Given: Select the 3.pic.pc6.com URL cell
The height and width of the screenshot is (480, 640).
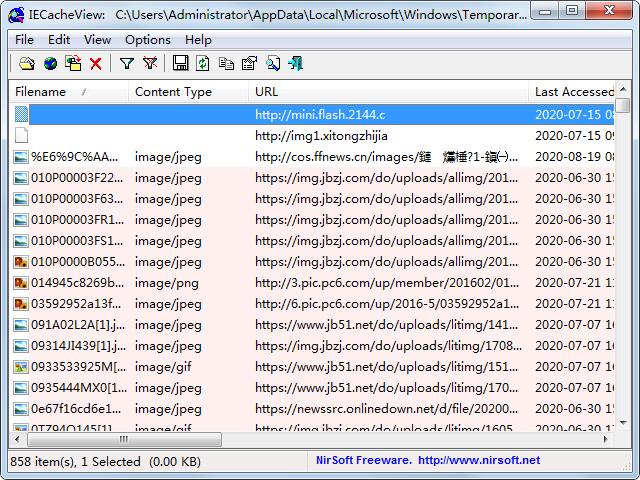Looking at the screenshot, I should 387,283.
